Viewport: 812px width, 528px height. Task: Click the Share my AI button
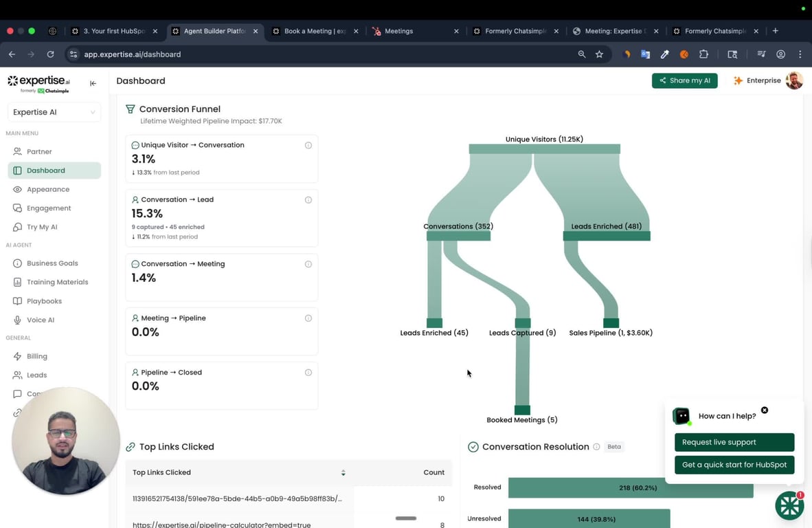684,80
